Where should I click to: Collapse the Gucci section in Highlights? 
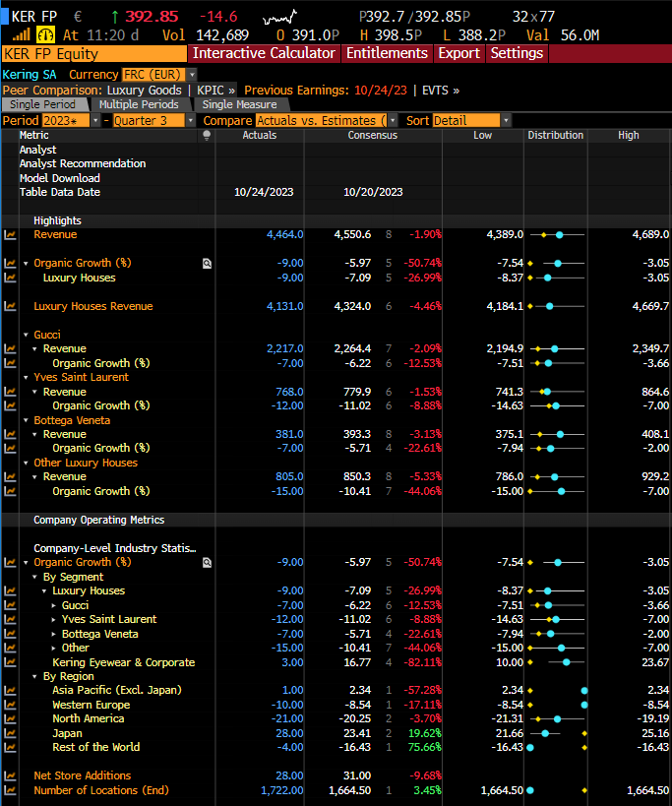26,336
